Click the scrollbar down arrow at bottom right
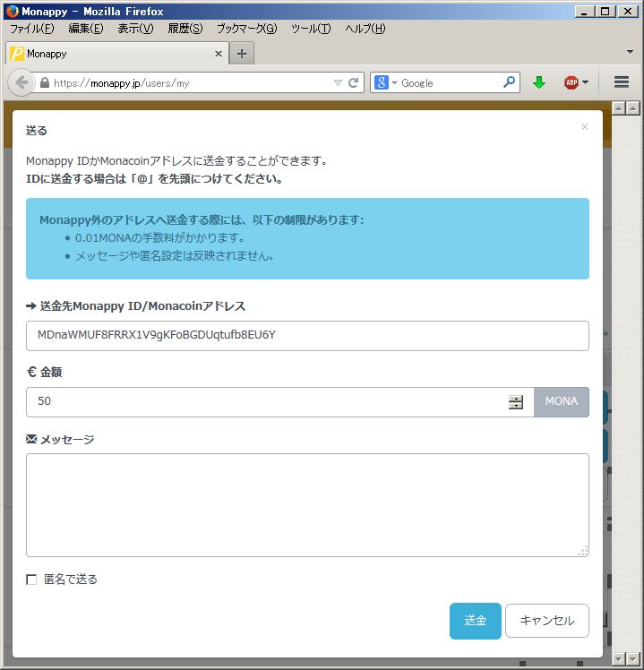The width and height of the screenshot is (644, 670). [x=632, y=658]
